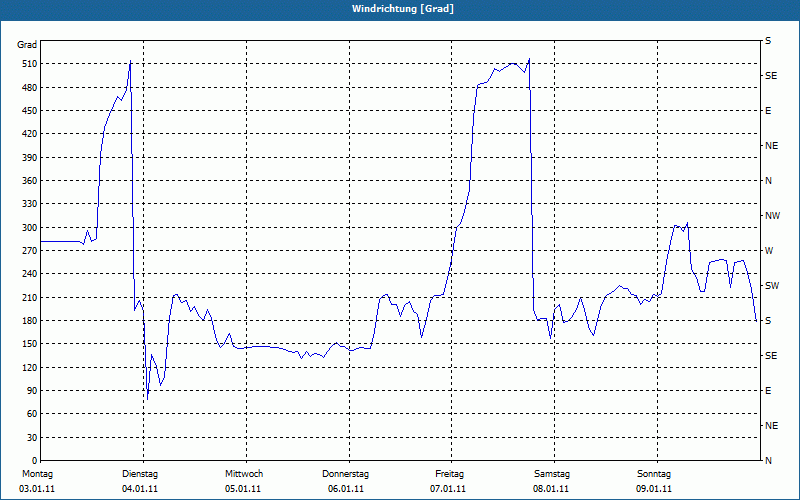Image resolution: width=800 pixels, height=500 pixels.
Task: Click the 'E' compass label at the 450 gridline
Action: coord(768,111)
